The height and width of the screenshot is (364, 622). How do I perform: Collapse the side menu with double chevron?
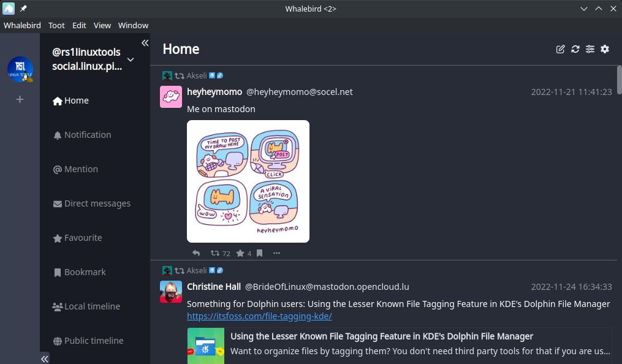145,43
